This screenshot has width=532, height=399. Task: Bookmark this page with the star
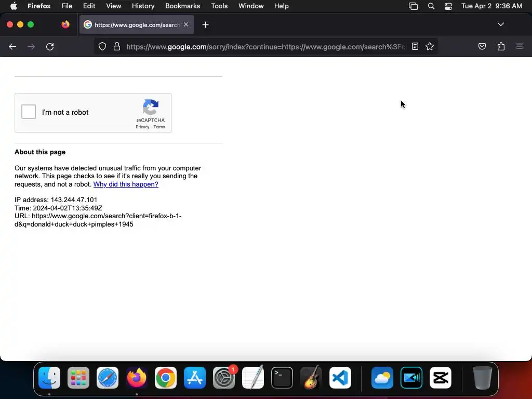click(430, 46)
